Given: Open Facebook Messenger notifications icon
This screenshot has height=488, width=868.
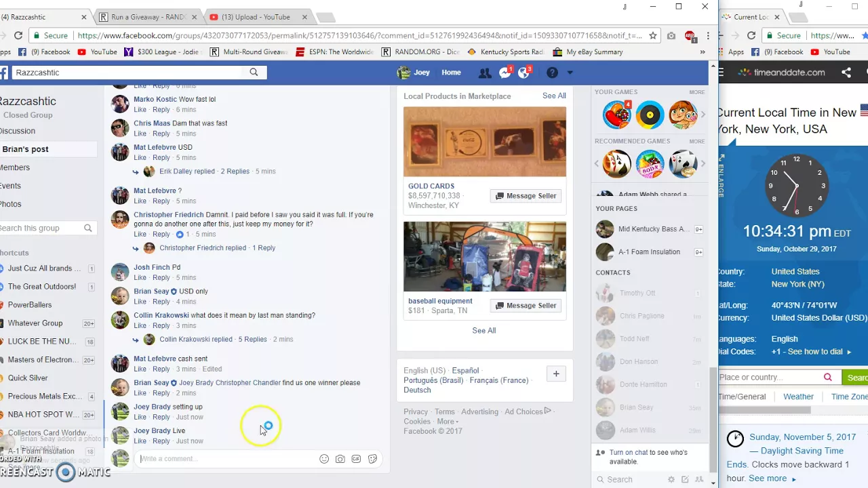Looking at the screenshot, I should pos(505,73).
